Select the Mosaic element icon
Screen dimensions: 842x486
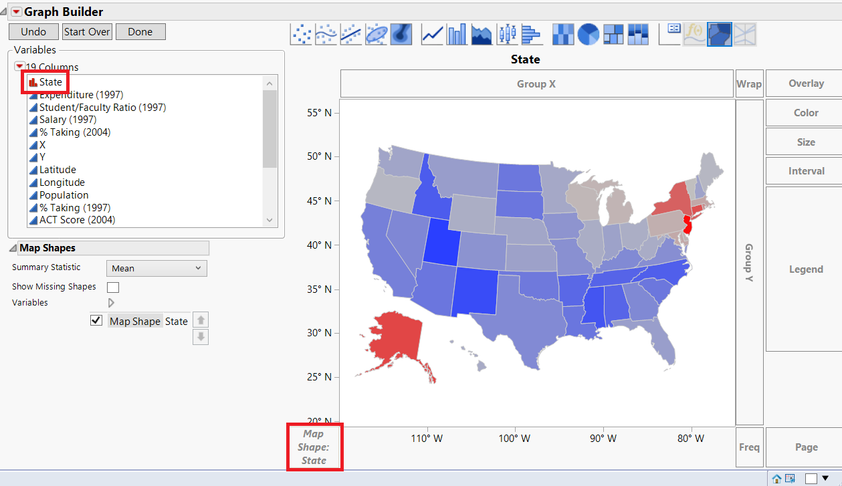(638, 34)
